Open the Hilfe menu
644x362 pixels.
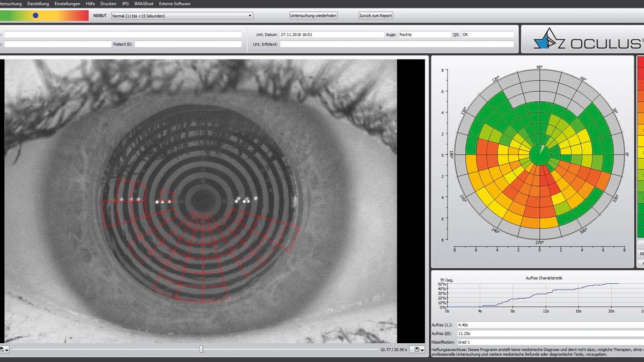point(90,4)
